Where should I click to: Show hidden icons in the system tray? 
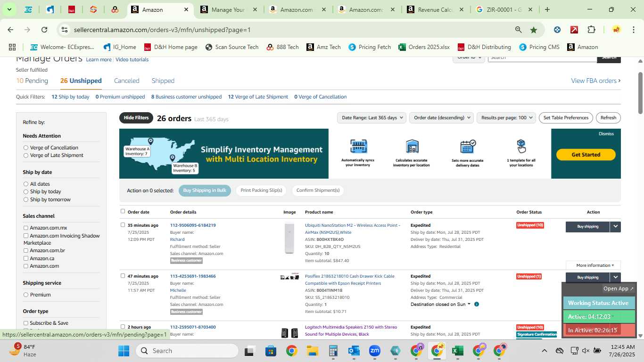(544, 351)
